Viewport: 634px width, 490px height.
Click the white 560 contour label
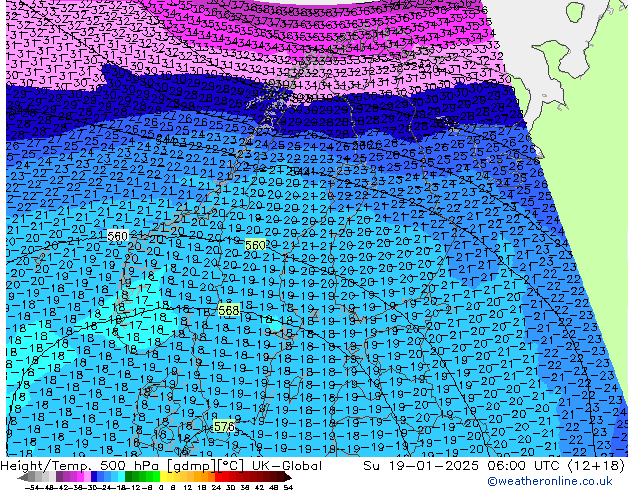coord(118,236)
